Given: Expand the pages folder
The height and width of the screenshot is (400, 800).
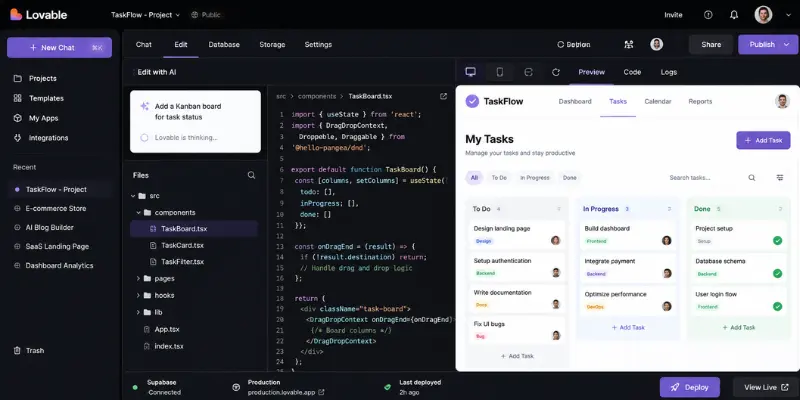Looking at the screenshot, I should pos(138,279).
